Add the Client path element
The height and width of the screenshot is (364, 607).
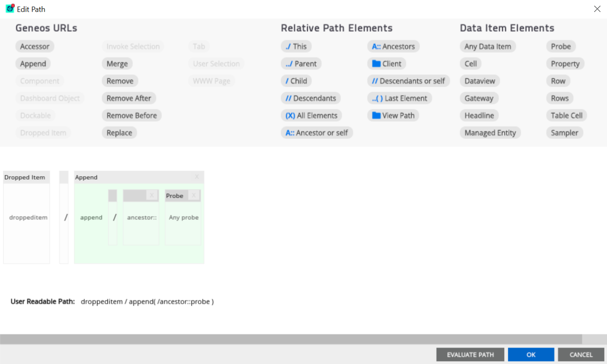(386, 64)
